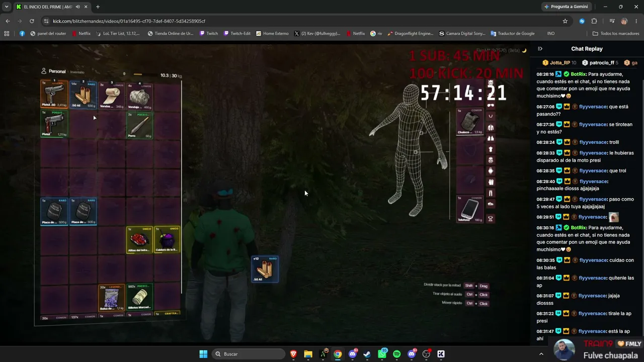Click the Windows taskbar Buscar search box

[249, 354]
